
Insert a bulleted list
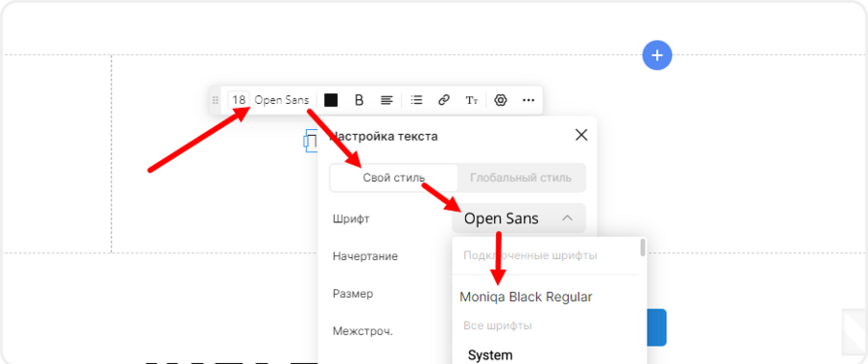click(417, 100)
